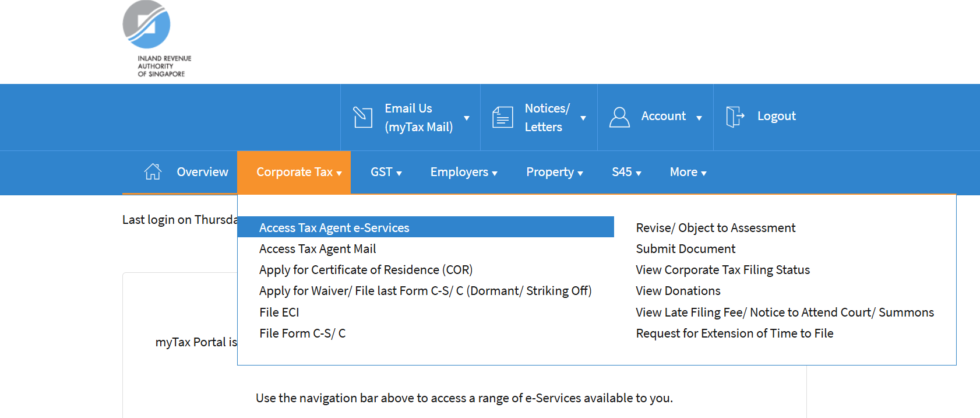
Task: Click the Notices/Letters document icon
Action: click(503, 117)
